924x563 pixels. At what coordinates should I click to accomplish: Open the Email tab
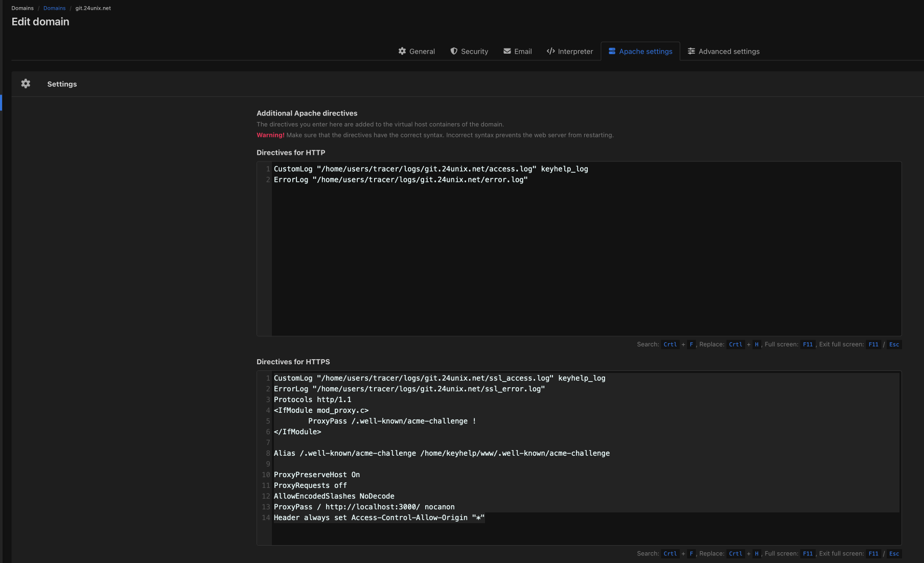(x=518, y=51)
